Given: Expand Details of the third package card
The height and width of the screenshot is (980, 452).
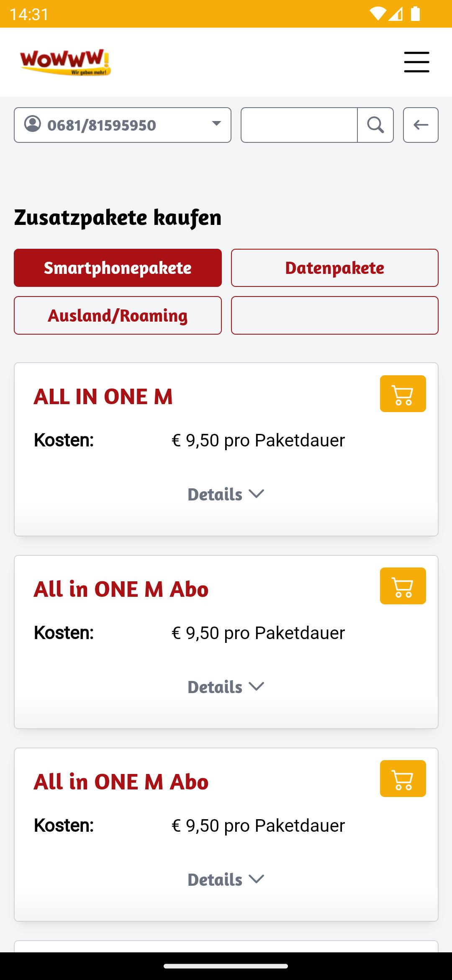Looking at the screenshot, I should (226, 879).
